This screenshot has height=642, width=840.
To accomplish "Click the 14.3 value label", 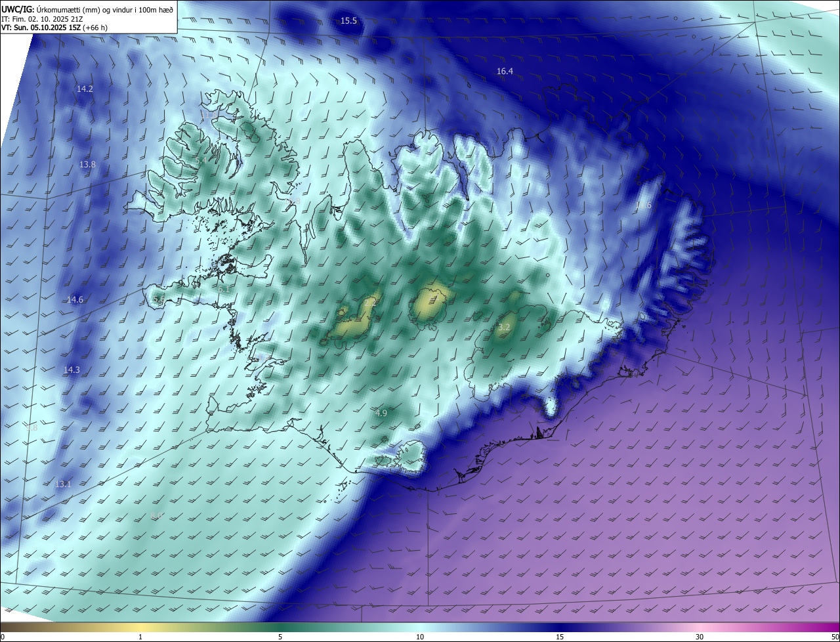I will pyautogui.click(x=72, y=370).
